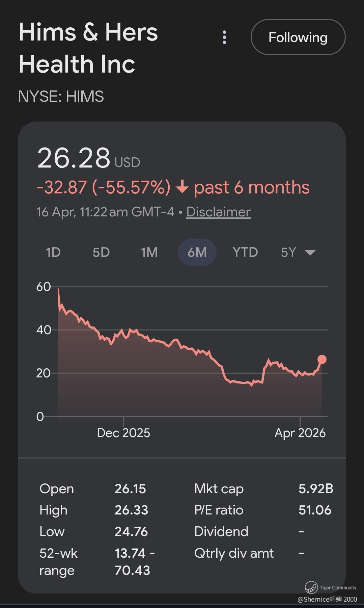The height and width of the screenshot is (608, 364).
Task: Click the Tiger Community logo icon
Action: click(311, 587)
